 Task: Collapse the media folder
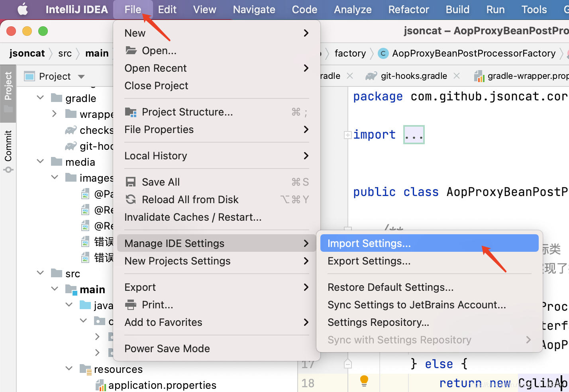coord(40,161)
